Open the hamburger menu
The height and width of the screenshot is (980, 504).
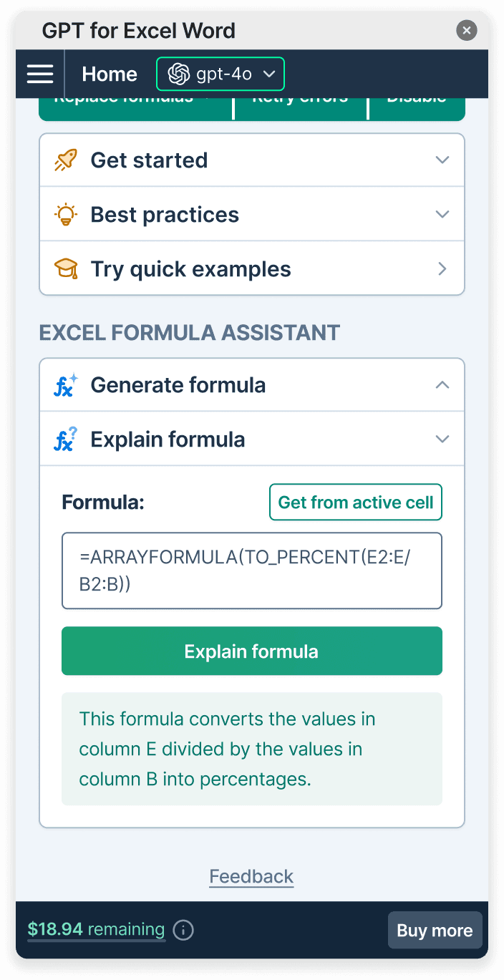pyautogui.click(x=40, y=74)
